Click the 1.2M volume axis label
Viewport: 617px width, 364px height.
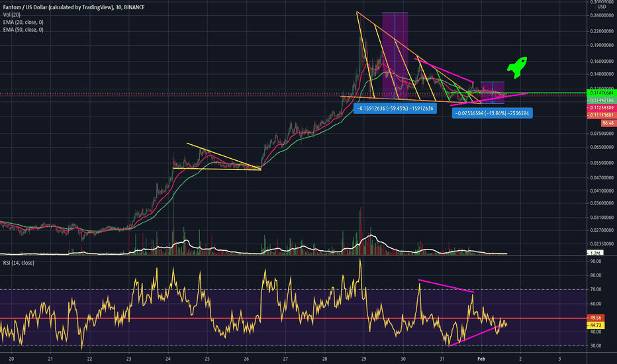[595, 253]
